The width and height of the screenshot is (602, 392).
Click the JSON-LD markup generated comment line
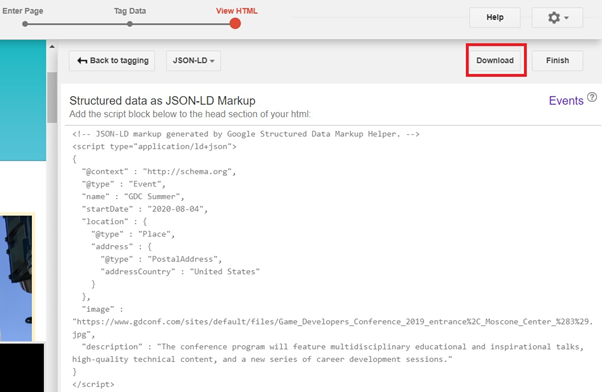coord(246,134)
